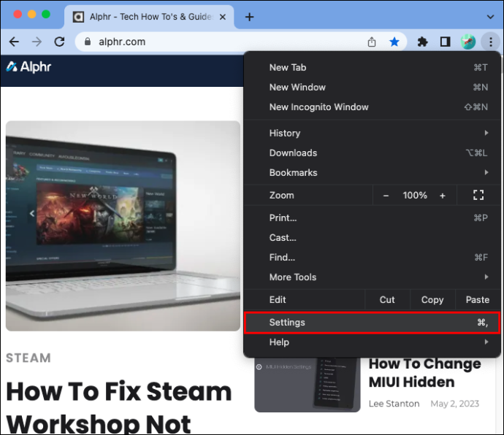Click the May 2, 2023 date
This screenshot has width=504, height=435.
(455, 404)
